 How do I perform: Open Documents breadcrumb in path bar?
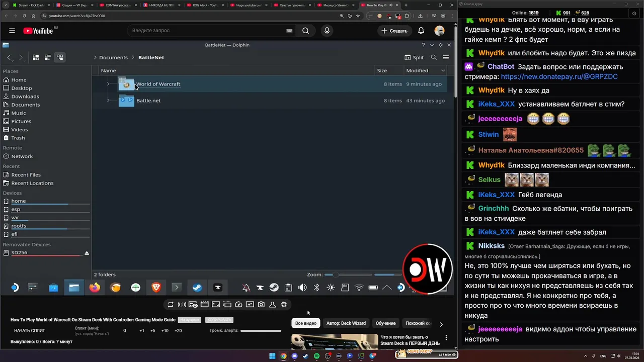click(113, 57)
